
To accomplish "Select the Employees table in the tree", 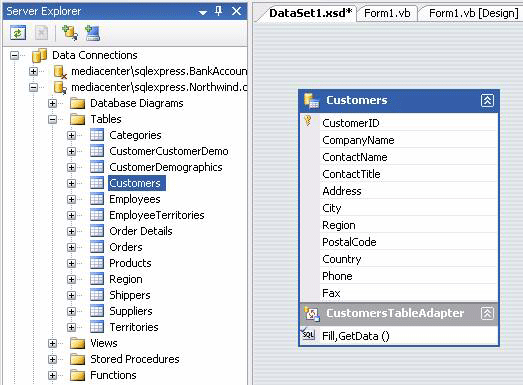I will 135,199.
